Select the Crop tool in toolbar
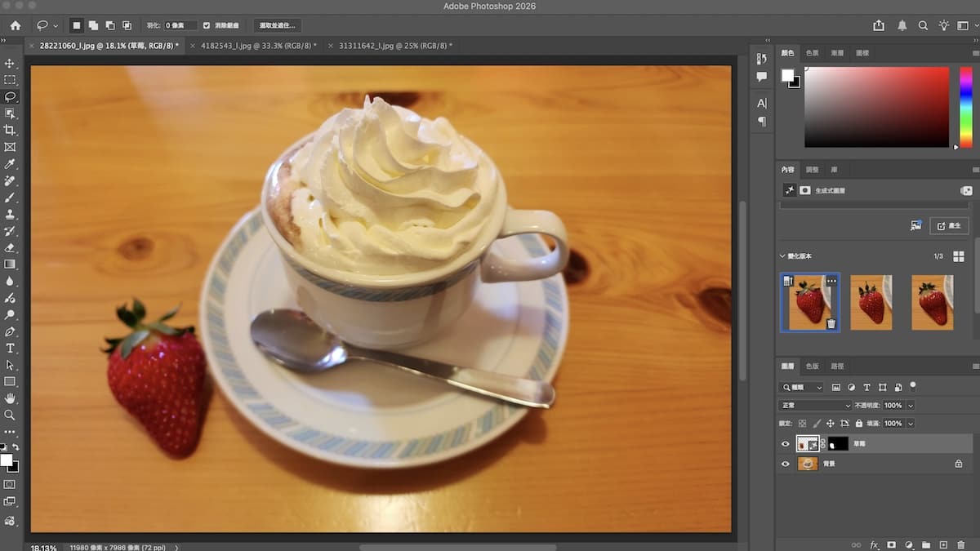The height and width of the screenshot is (551, 980). (10, 131)
